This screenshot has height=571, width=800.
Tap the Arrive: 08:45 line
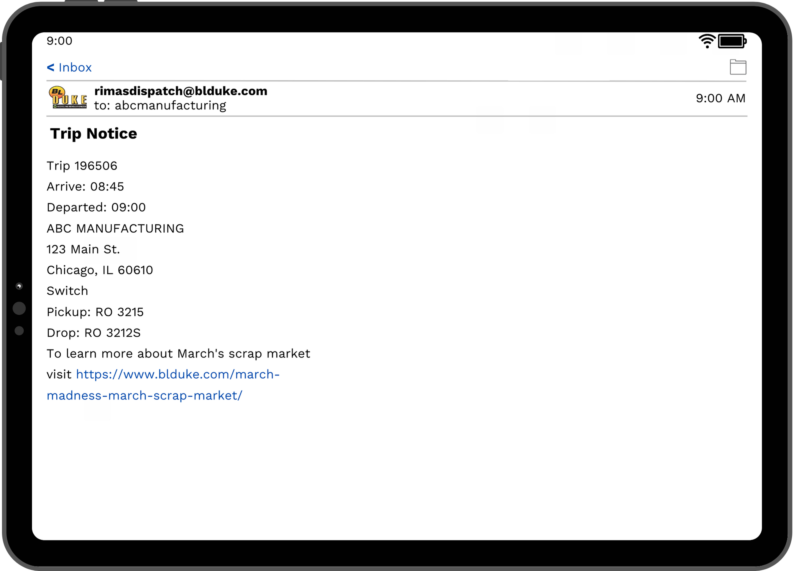coord(85,187)
